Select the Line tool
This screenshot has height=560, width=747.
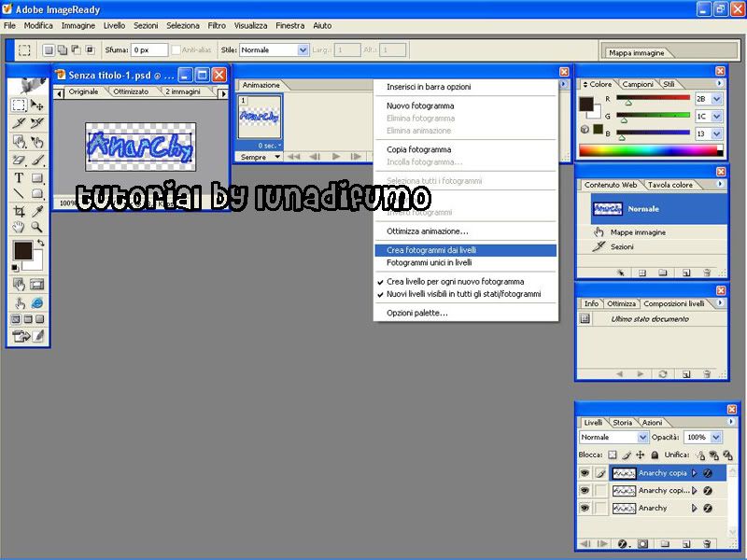coord(19,193)
